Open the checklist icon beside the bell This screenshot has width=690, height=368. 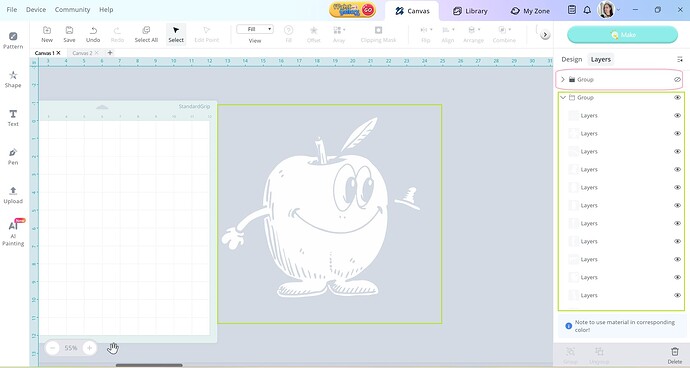pyautogui.click(x=572, y=10)
